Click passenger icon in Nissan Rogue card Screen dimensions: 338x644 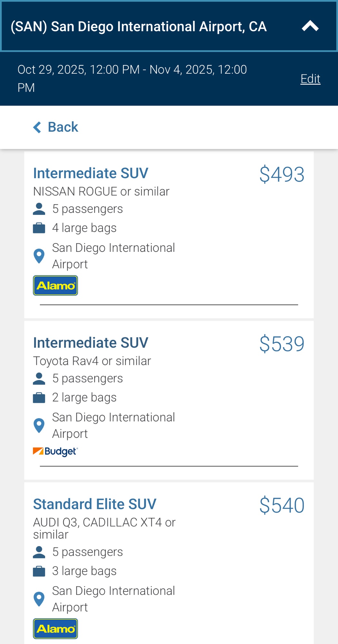coord(39,209)
